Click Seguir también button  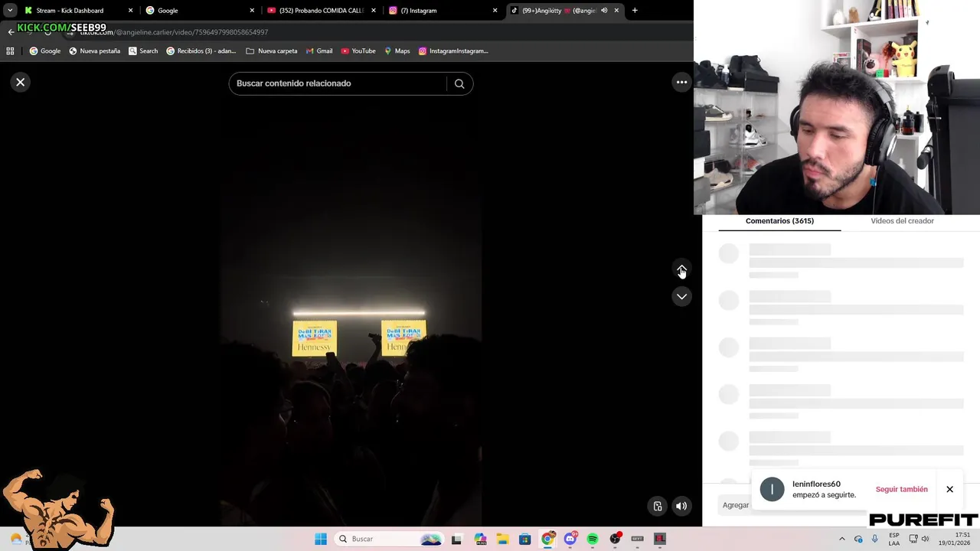[x=901, y=489]
